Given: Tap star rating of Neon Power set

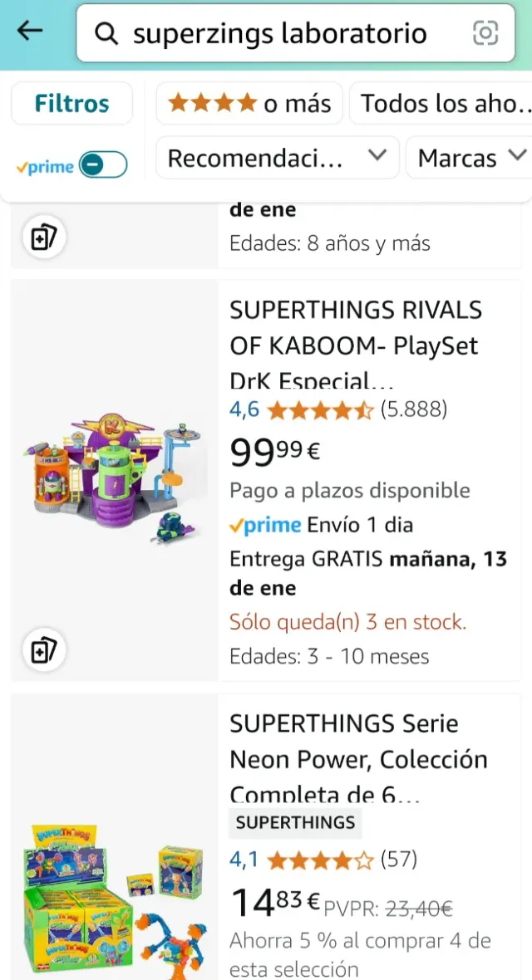Looking at the screenshot, I should click(320, 860).
